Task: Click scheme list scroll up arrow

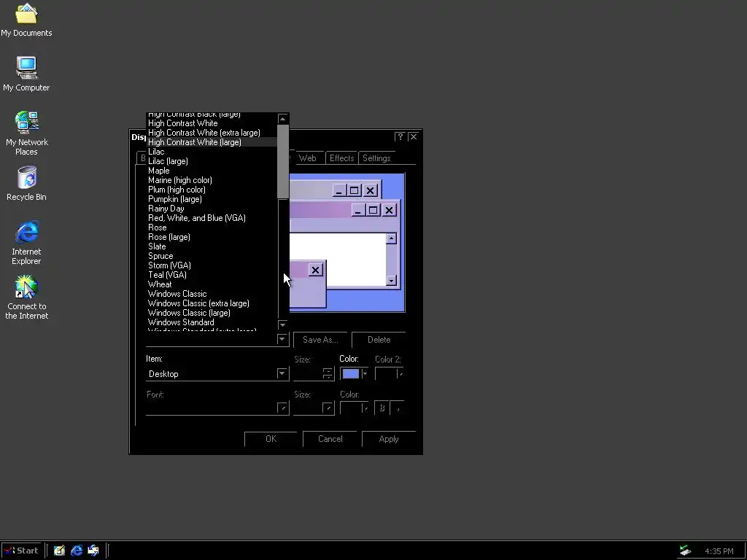Action: [282, 119]
